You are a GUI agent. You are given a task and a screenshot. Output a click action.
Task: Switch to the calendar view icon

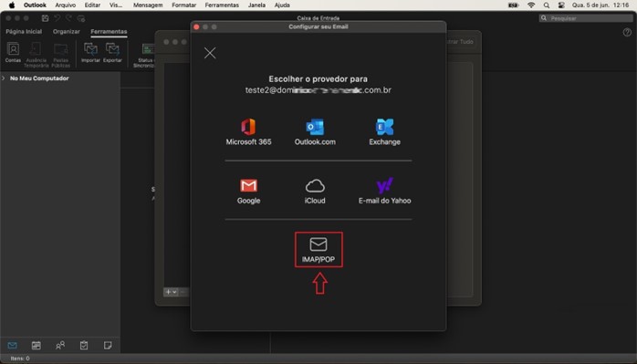[x=37, y=346]
